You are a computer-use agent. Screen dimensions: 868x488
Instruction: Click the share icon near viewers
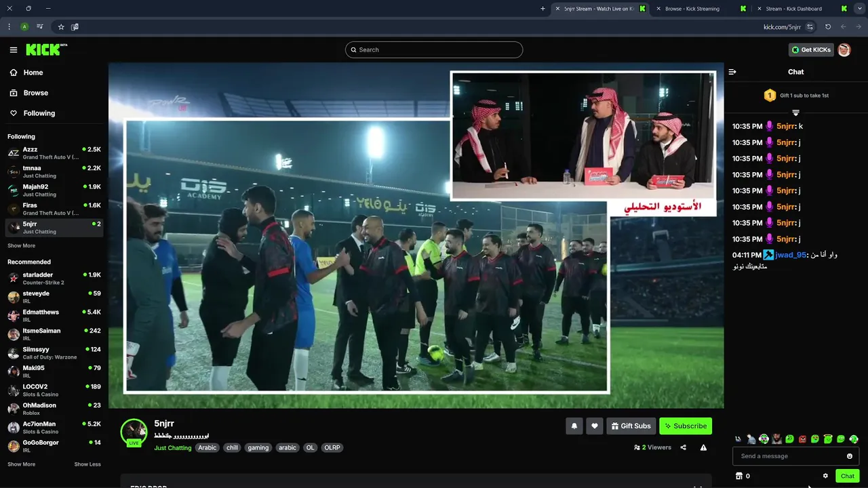pyautogui.click(x=683, y=447)
